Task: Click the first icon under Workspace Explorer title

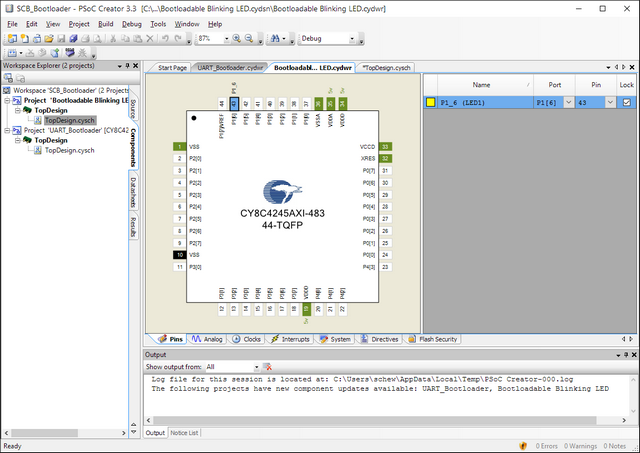Action: (x=8, y=78)
